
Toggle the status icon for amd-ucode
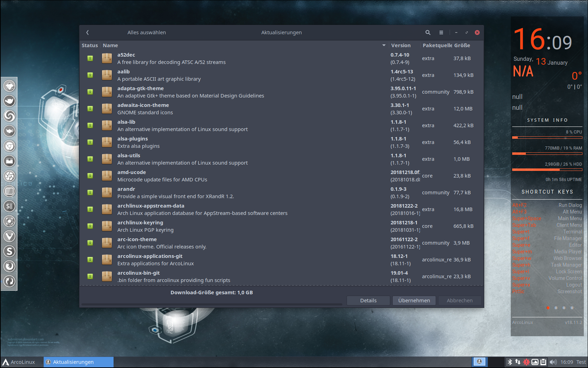tap(90, 176)
